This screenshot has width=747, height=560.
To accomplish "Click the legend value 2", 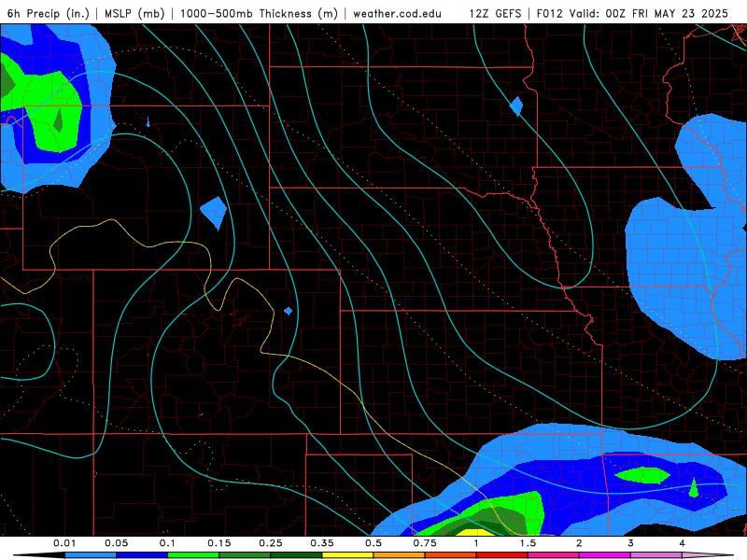I will coord(579,543).
